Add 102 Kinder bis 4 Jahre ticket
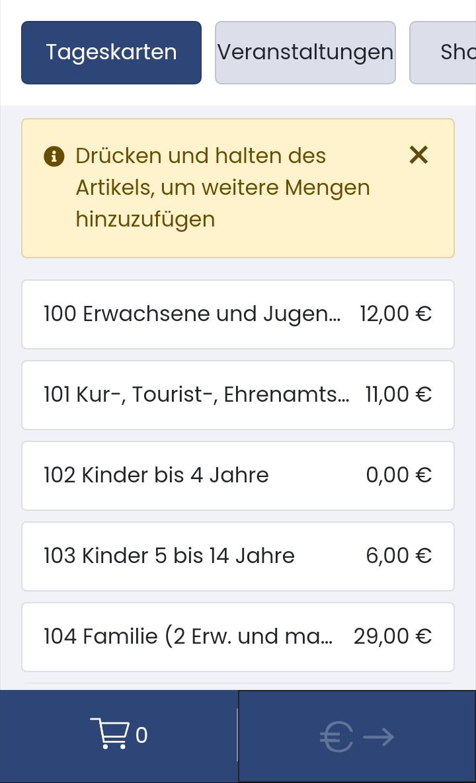This screenshot has height=783, width=476. pyautogui.click(x=238, y=475)
